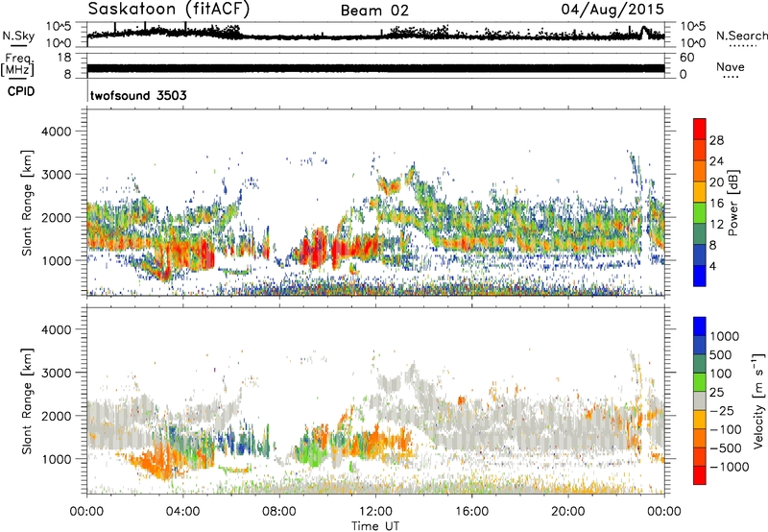Click the Nave legend label

click(x=731, y=67)
